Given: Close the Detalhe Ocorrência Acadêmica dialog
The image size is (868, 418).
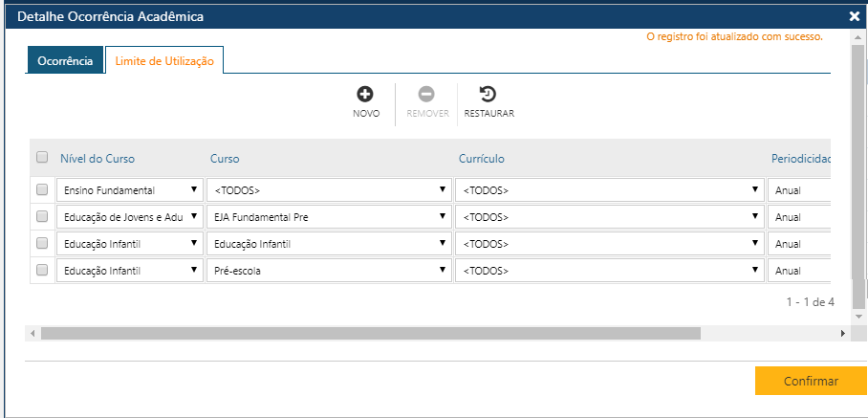Looking at the screenshot, I should point(855,16).
